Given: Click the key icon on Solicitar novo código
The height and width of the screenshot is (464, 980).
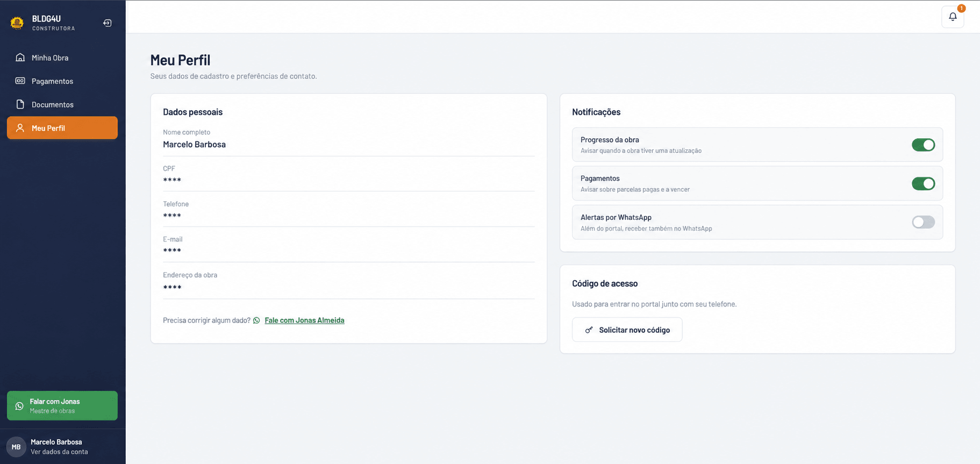Looking at the screenshot, I should pyautogui.click(x=589, y=330).
